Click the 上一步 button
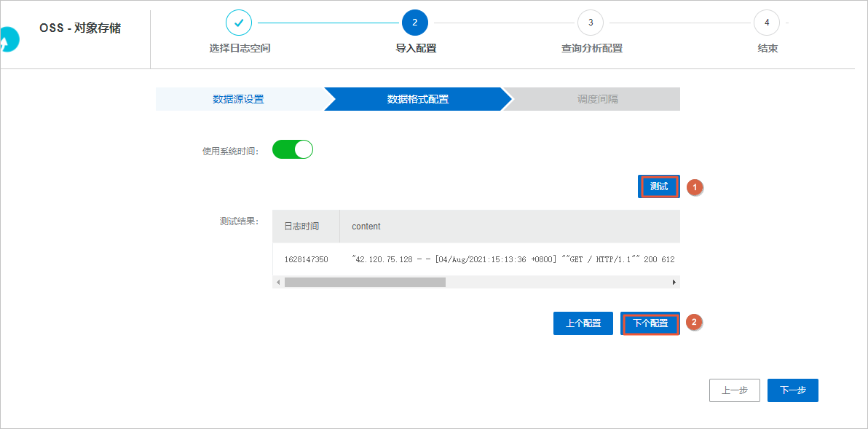Image resolution: width=868 pixels, height=429 pixels. coord(734,390)
